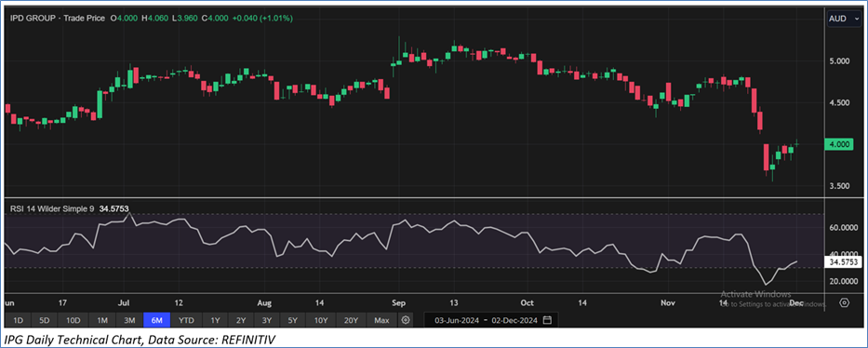Choose the 2Y range button
The image size is (868, 348).
coord(241,320)
